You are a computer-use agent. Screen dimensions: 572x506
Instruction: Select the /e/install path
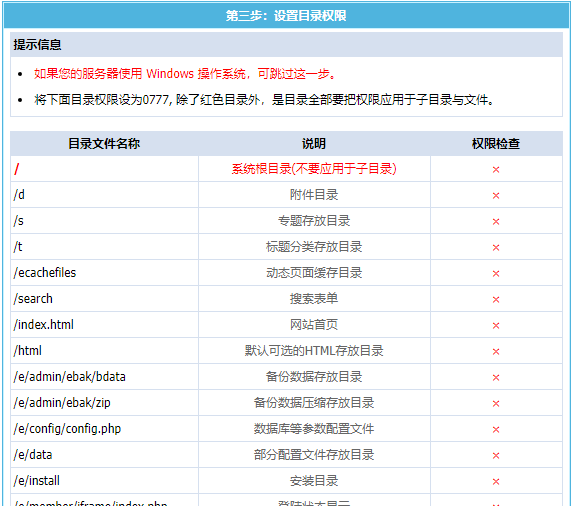pyautogui.click(x=36, y=480)
